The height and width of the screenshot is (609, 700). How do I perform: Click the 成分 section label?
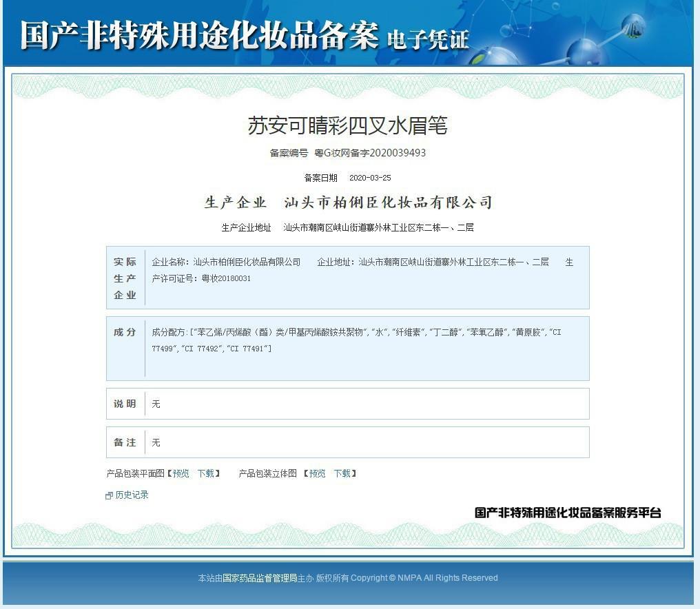point(125,332)
